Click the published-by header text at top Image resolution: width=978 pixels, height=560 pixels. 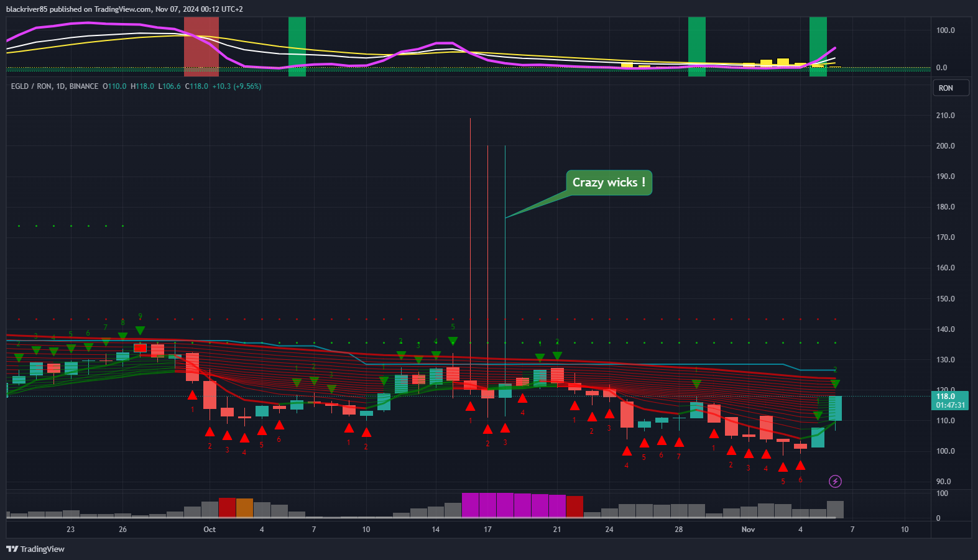(x=124, y=9)
